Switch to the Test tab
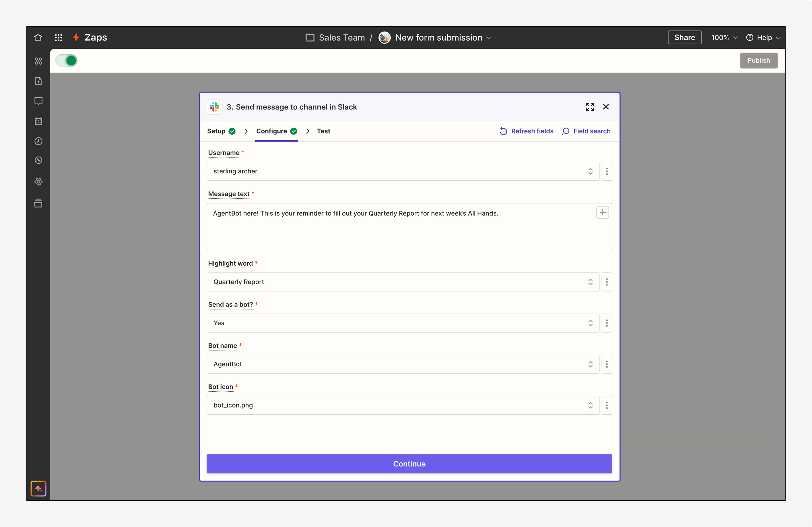The width and height of the screenshot is (812, 527). point(323,131)
